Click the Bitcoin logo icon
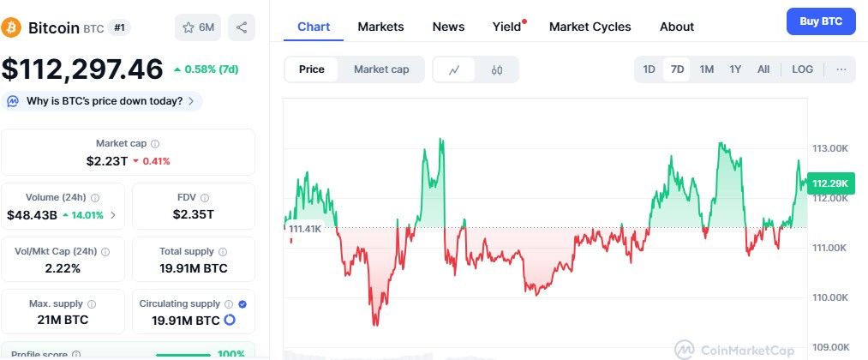The width and height of the screenshot is (868, 360). (x=11, y=27)
